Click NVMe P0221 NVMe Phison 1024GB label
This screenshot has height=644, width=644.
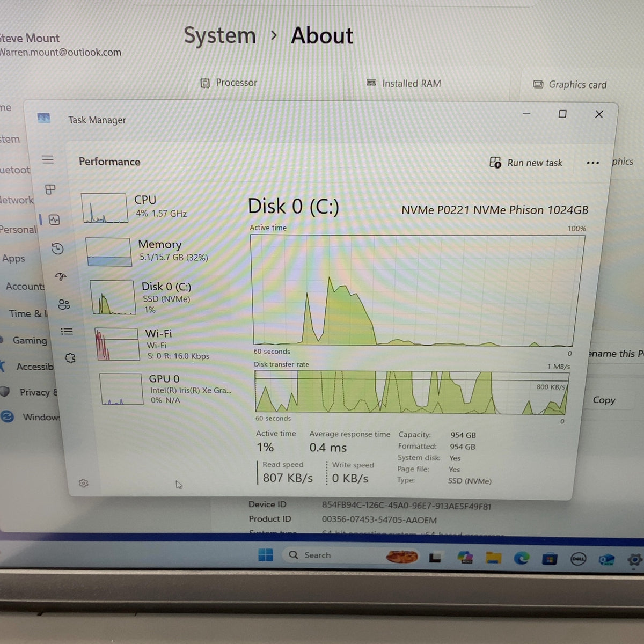495,210
